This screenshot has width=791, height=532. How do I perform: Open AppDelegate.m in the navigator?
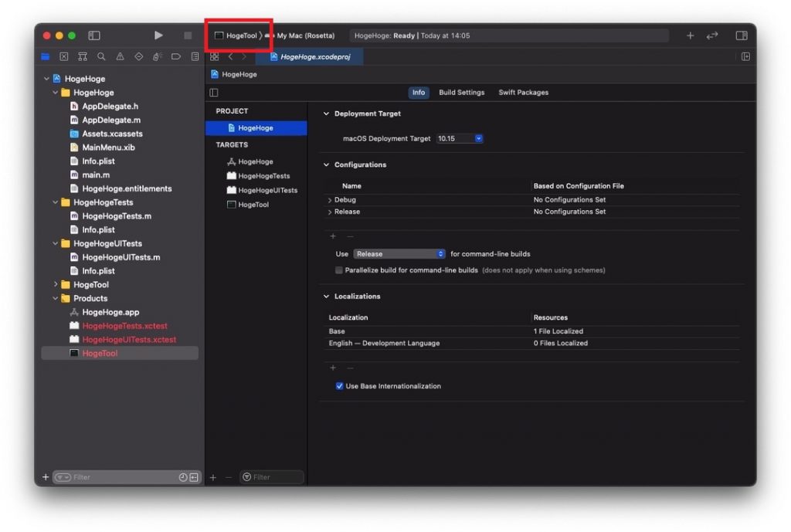[x=111, y=120]
